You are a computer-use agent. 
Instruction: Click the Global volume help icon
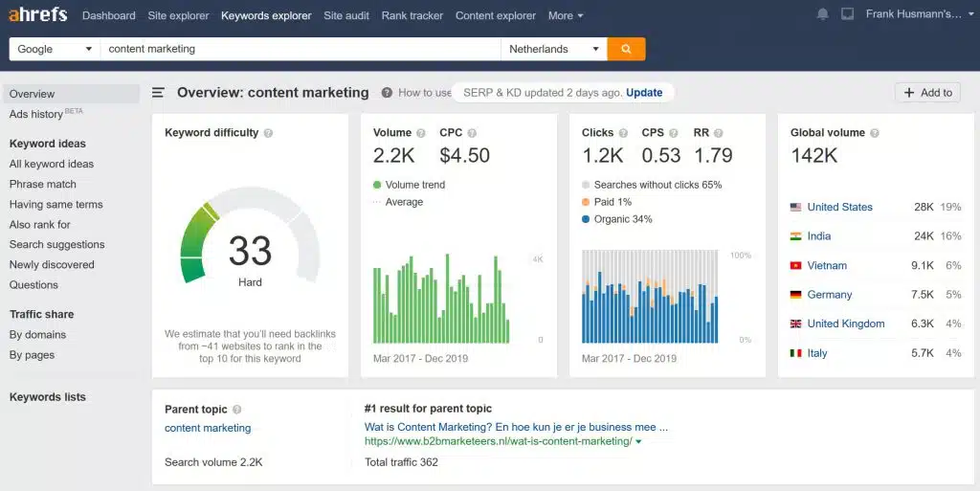pos(875,133)
